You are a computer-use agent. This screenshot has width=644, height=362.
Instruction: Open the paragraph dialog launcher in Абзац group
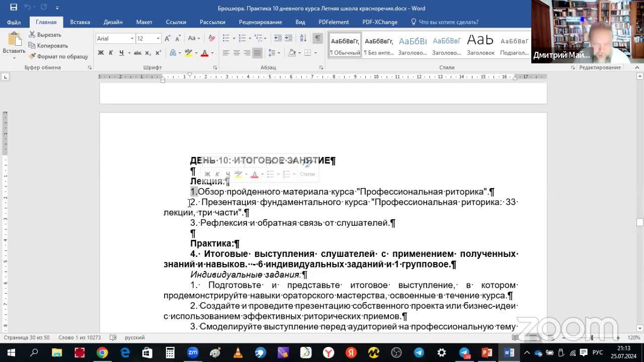(321, 67)
